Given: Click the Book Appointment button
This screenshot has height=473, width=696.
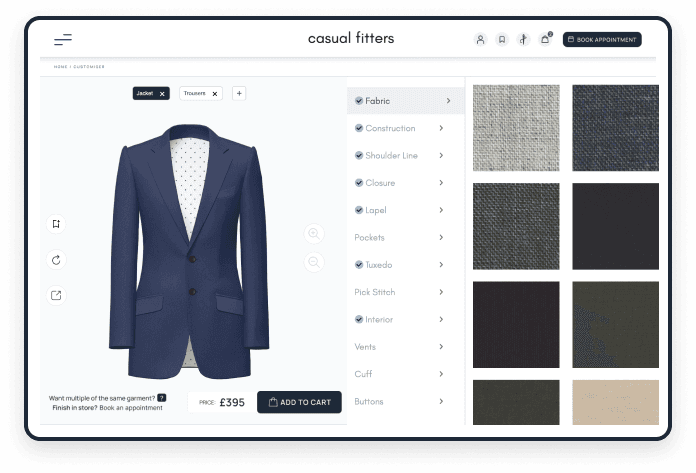Looking at the screenshot, I should (602, 40).
